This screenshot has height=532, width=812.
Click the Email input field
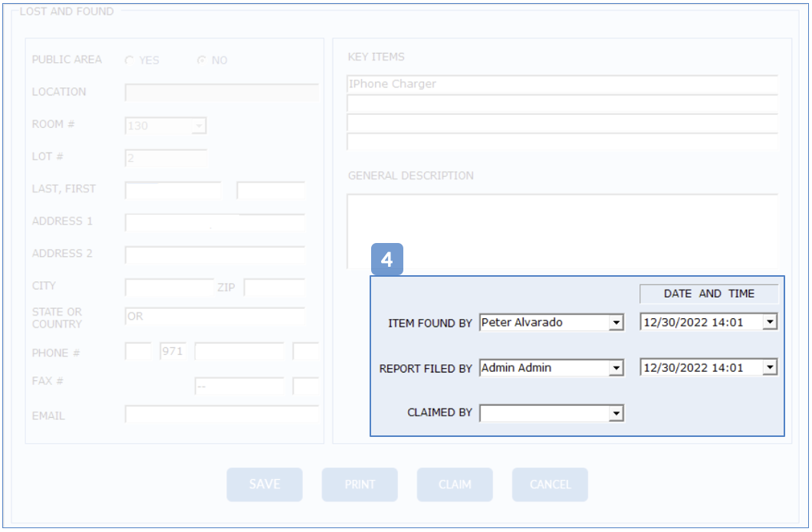pos(222,415)
